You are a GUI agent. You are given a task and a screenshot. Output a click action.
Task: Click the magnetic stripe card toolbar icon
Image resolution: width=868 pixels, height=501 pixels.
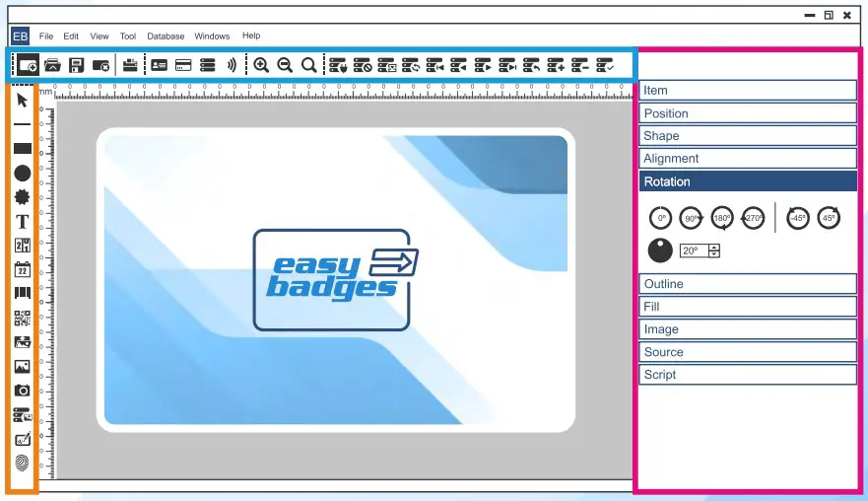tap(183, 65)
